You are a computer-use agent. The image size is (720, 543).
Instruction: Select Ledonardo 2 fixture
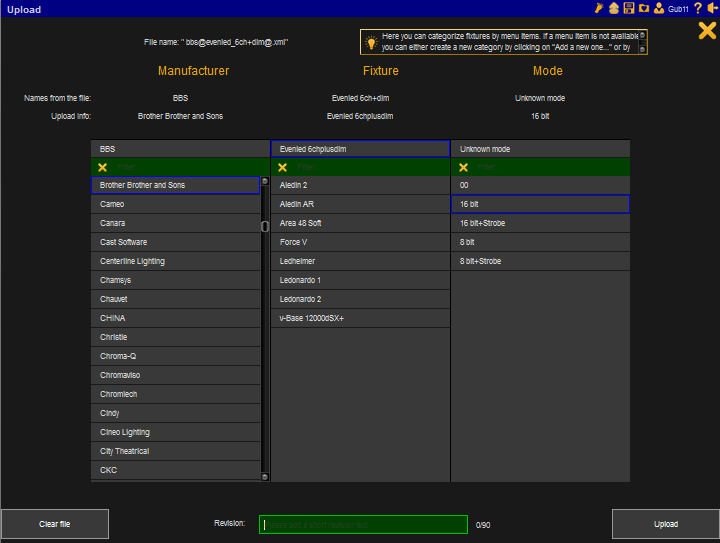tap(360, 299)
